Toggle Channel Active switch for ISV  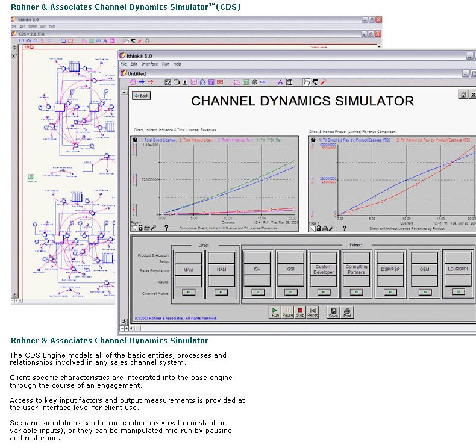point(258,292)
